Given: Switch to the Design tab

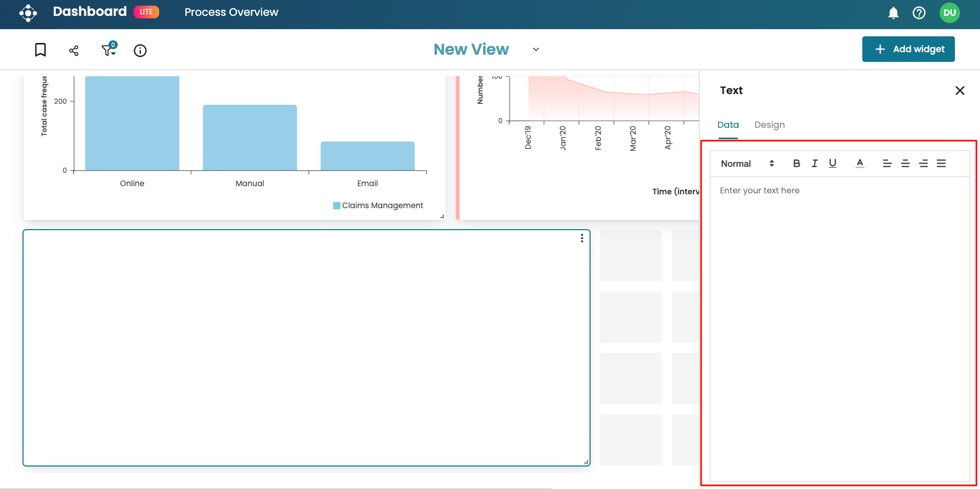Looking at the screenshot, I should (769, 125).
